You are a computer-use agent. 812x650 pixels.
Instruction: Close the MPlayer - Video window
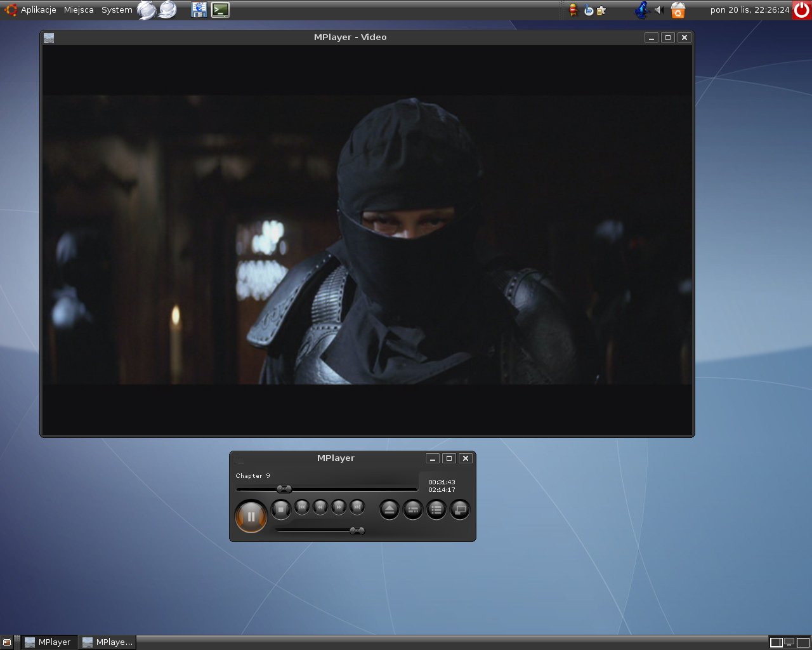tap(684, 37)
